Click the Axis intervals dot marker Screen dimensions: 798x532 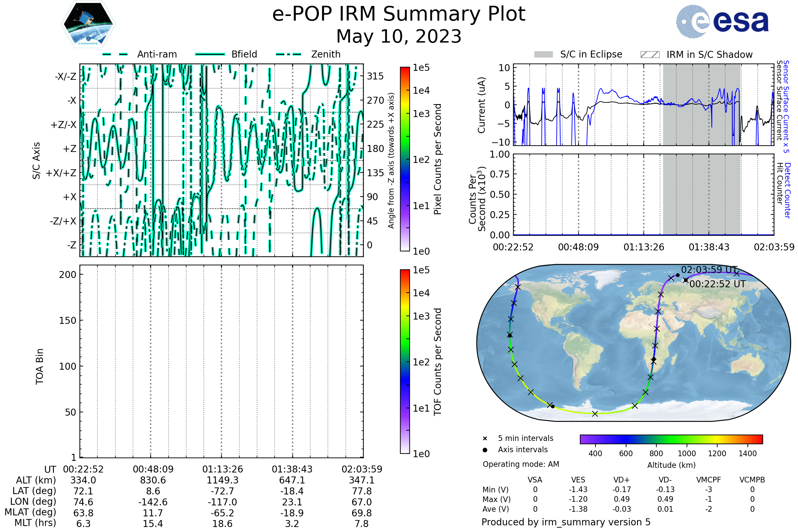[485, 450]
